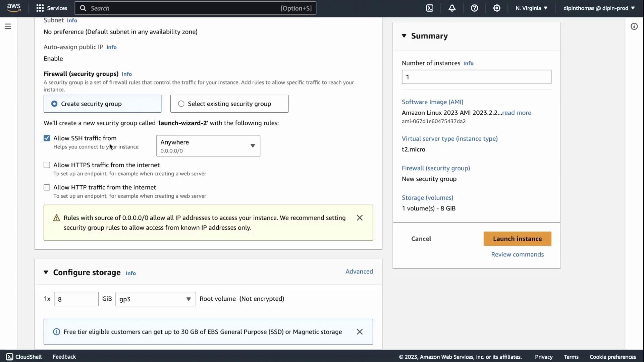Toggle the hamburger side navigation menu
This screenshot has height=362, width=644.
pos(8,26)
